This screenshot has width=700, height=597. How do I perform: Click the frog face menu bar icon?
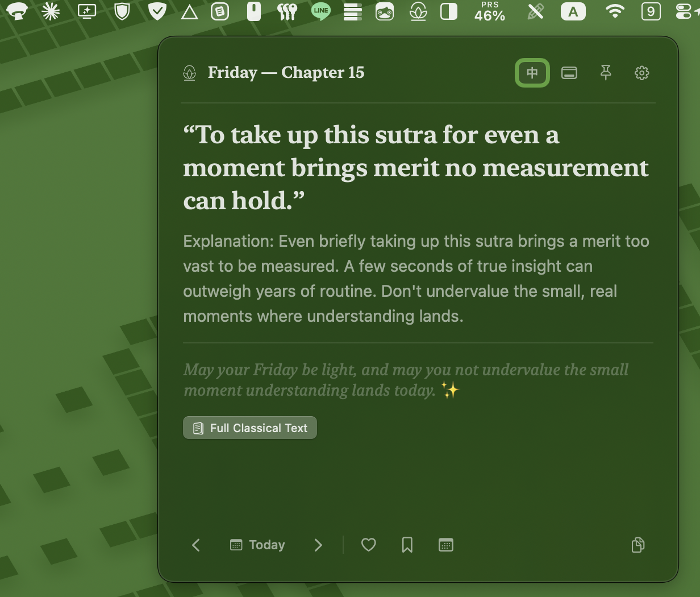(x=385, y=11)
